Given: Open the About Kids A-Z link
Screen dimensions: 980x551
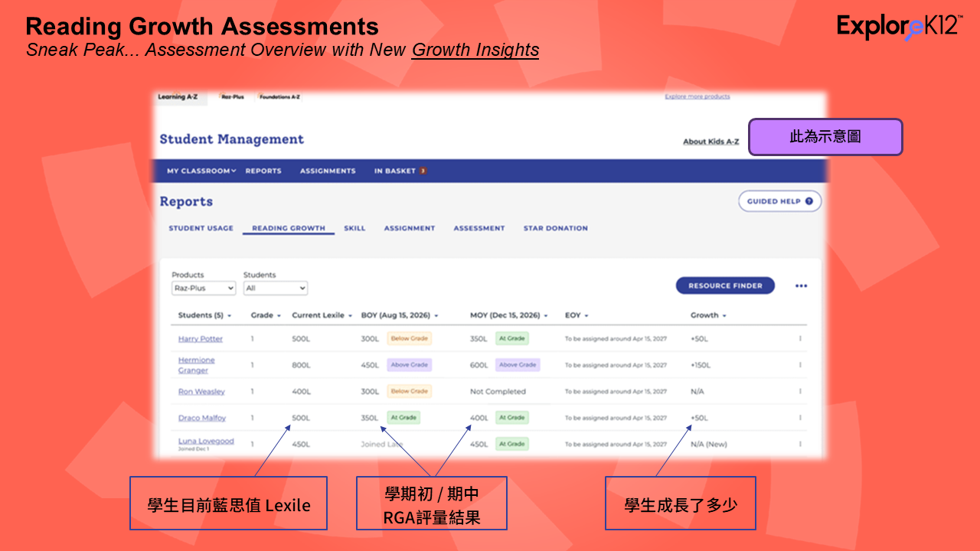Looking at the screenshot, I should click(x=711, y=142).
